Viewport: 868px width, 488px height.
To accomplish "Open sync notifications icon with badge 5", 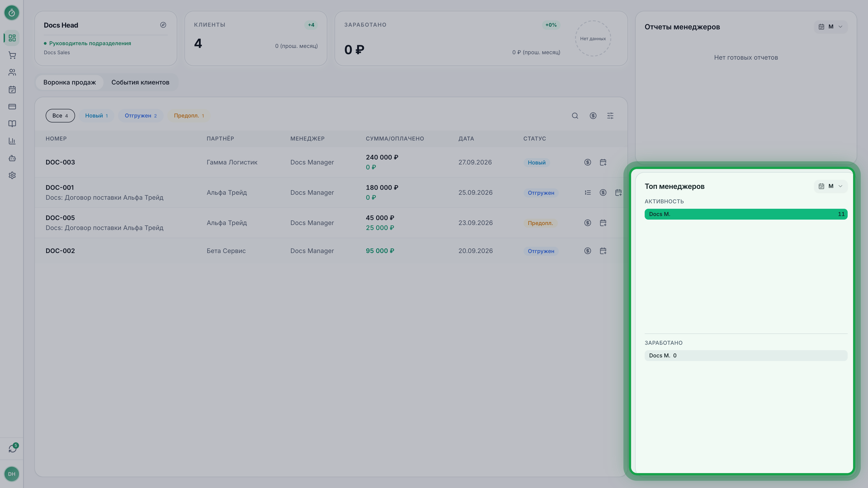I will click(x=12, y=448).
